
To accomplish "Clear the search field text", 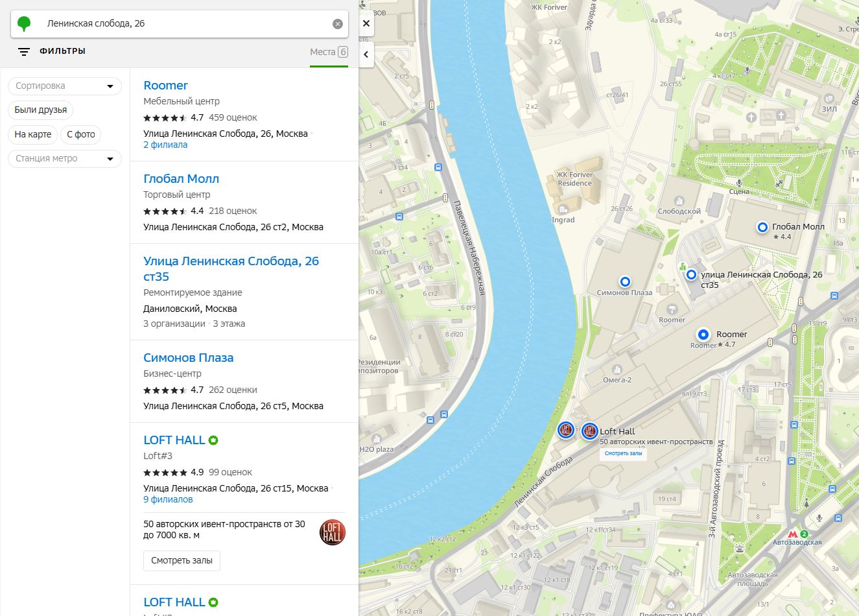I will (337, 24).
